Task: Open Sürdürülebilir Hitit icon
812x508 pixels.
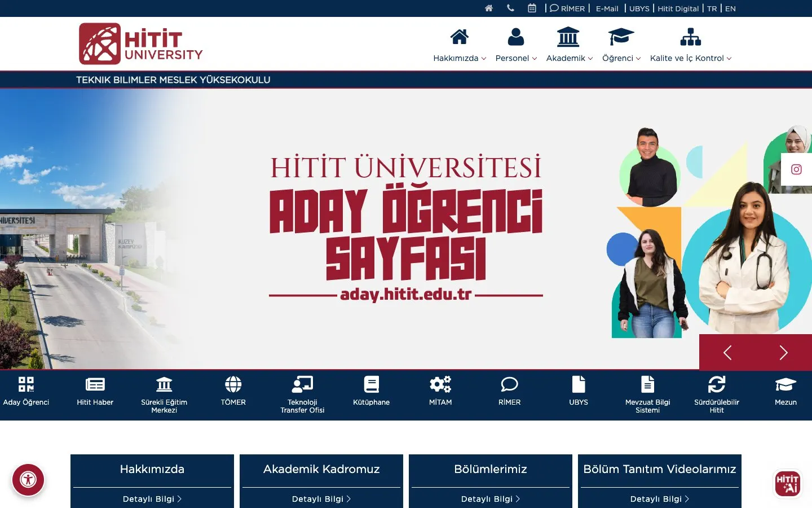Action: pos(717,384)
